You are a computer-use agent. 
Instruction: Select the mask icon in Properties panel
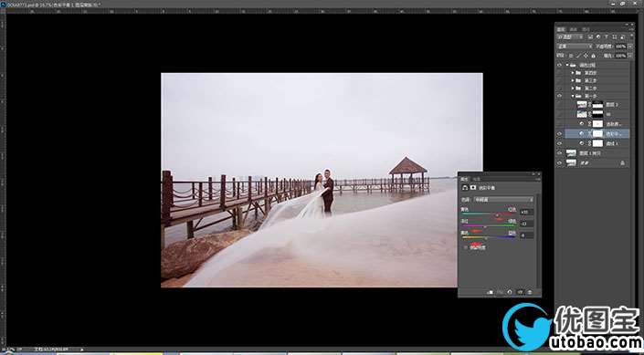pos(473,188)
